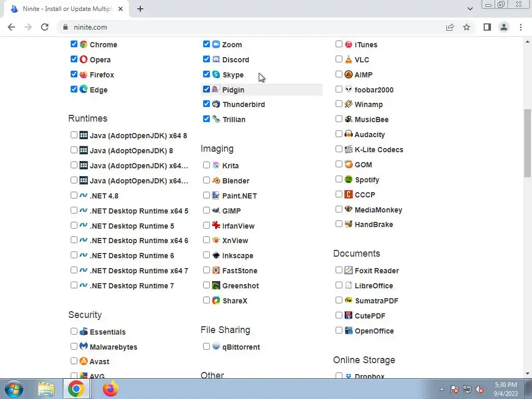This screenshot has height=399, width=532.
Task: Open the Chrome profile button
Action: point(504,27)
